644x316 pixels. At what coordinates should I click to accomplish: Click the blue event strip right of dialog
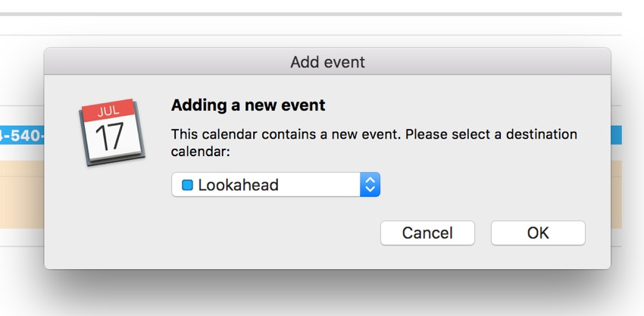click(616, 136)
